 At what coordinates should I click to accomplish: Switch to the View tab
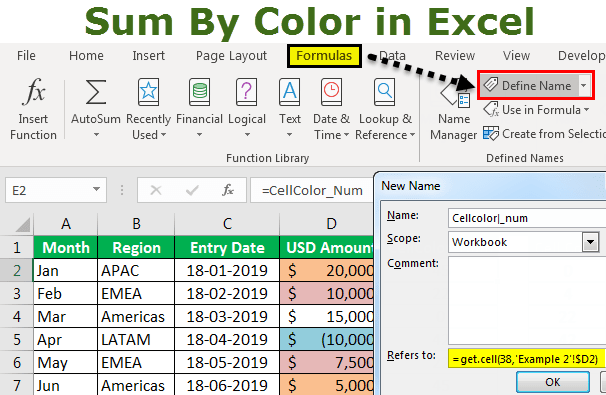516,56
